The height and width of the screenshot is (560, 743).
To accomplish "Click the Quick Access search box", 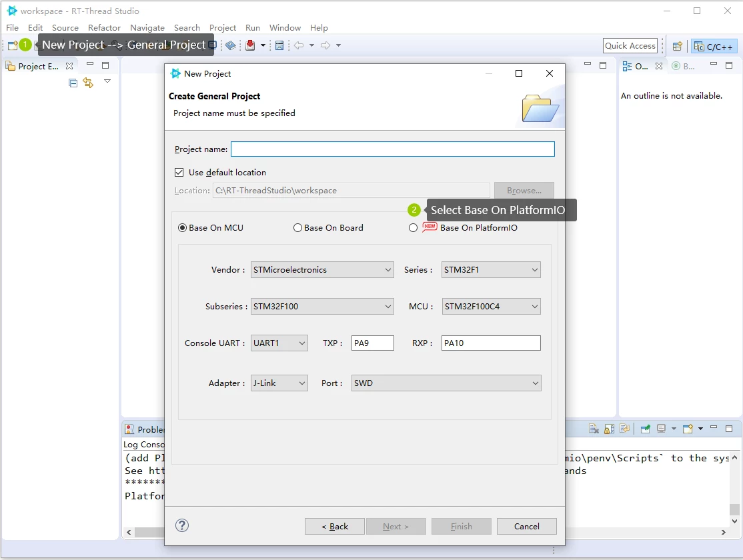I will pos(630,46).
